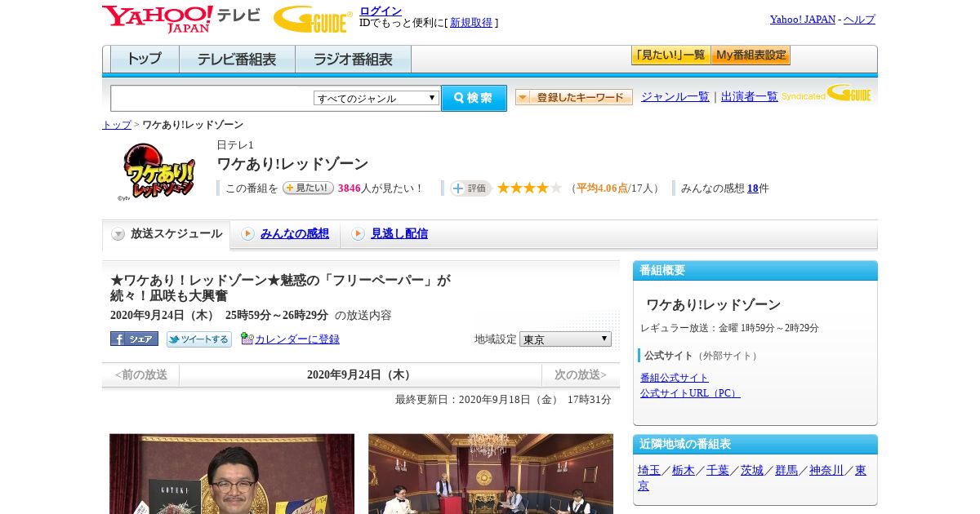This screenshot has height=514, width=980.
Task: Rate the program with the 評価 button
Action: coord(470,188)
